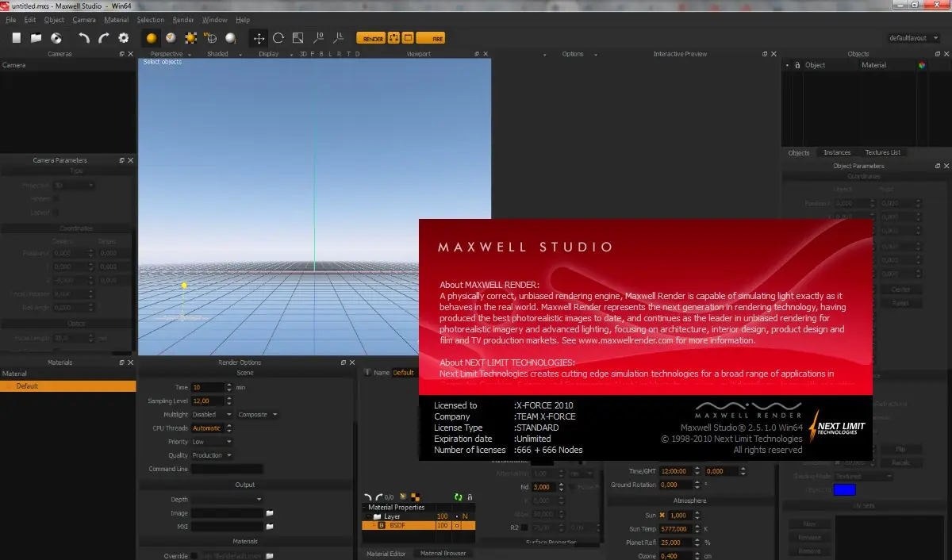
Task: Open the Composite dropdown
Action: click(258, 414)
